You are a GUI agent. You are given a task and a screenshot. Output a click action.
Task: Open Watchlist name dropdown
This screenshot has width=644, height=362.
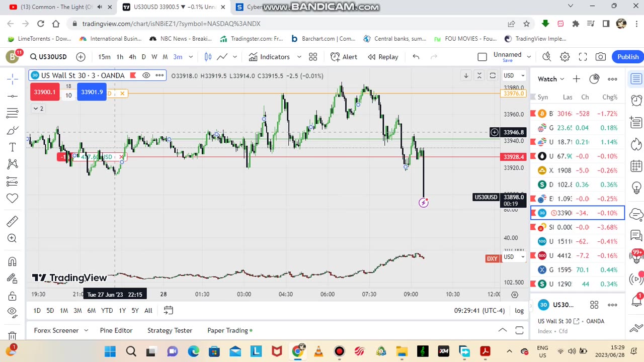coord(551,79)
